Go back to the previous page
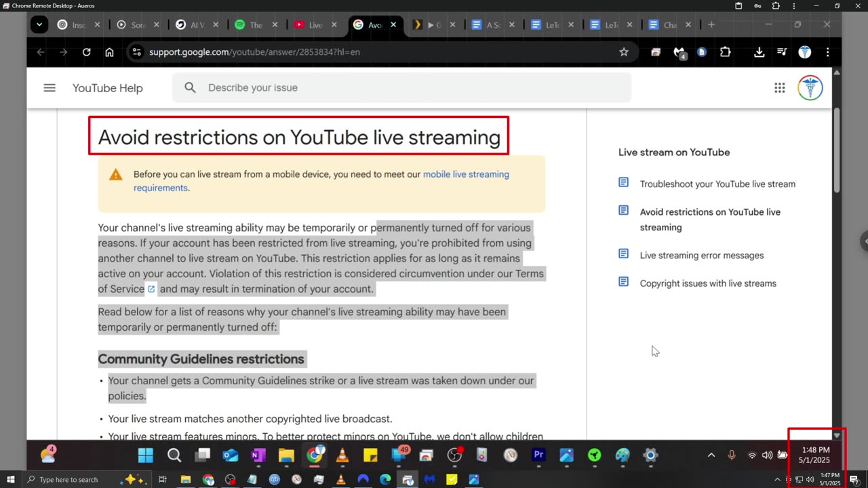Image resolution: width=868 pixels, height=488 pixels. click(x=41, y=52)
